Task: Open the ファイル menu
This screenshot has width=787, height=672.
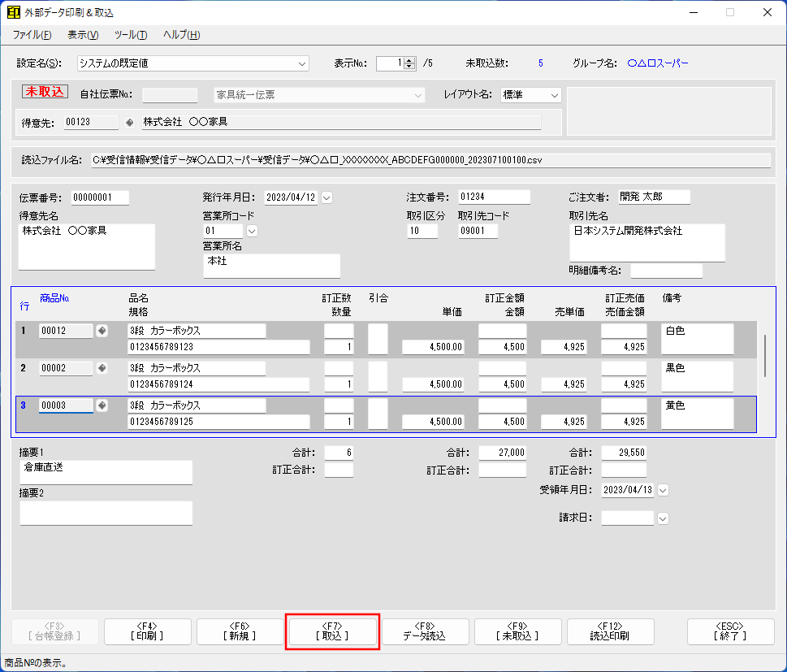Action: pos(32,35)
